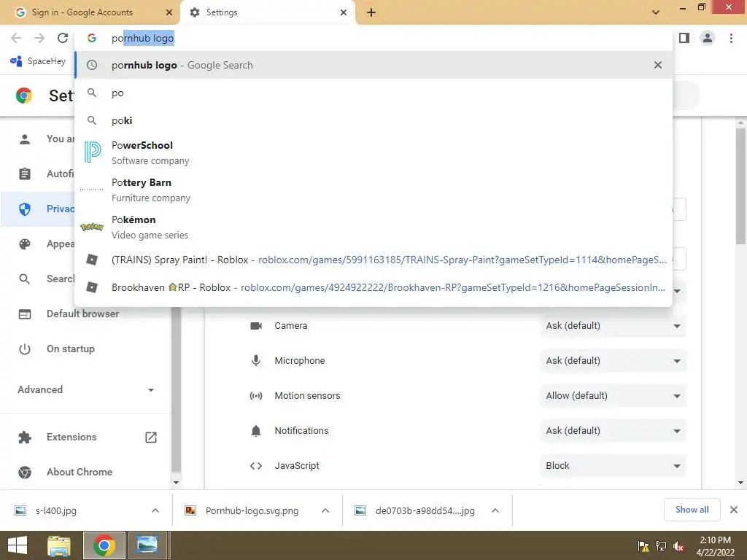Open the Autofill clipboard icon
The width and height of the screenshot is (747, 560).
pos(25,174)
